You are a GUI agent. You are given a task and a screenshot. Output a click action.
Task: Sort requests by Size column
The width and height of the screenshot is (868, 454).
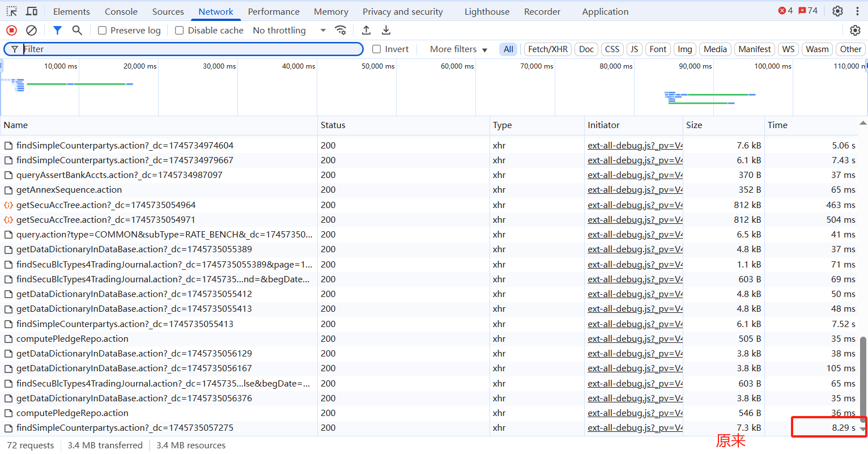(x=724, y=125)
